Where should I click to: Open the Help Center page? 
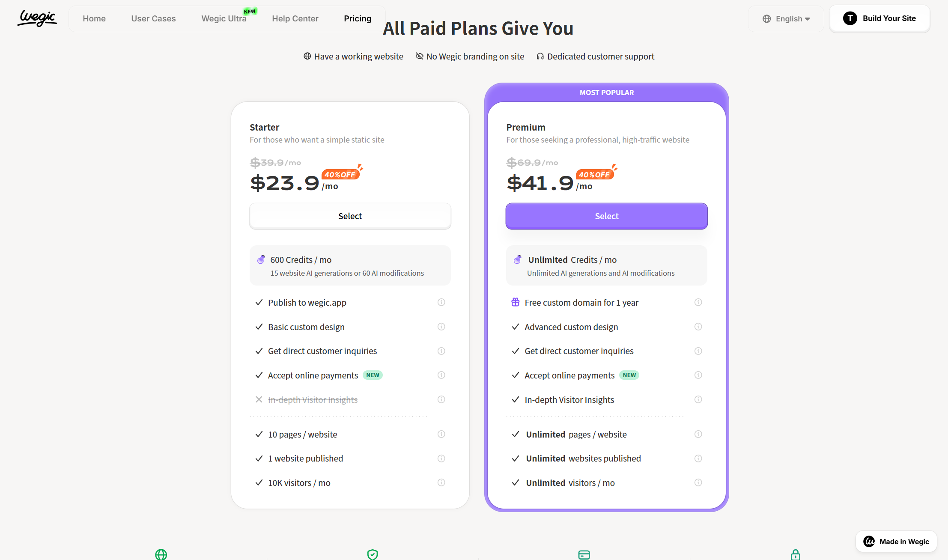click(x=295, y=18)
